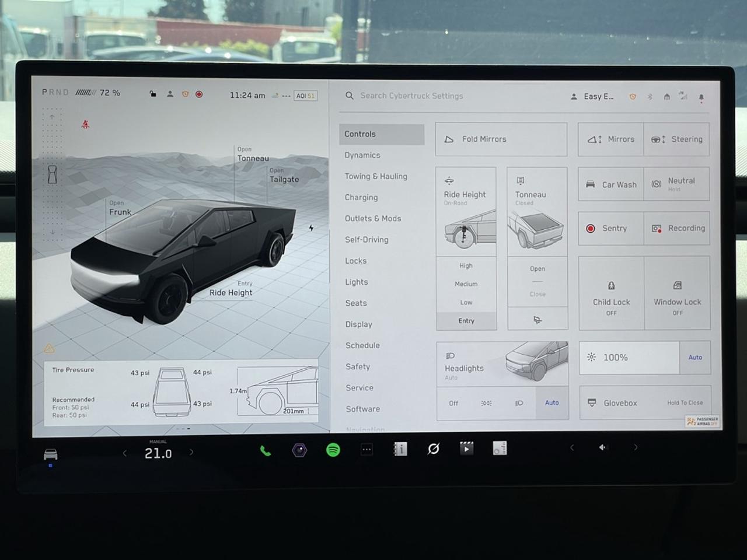Open the Controls settings tab
This screenshot has width=747, height=560.
click(382, 134)
